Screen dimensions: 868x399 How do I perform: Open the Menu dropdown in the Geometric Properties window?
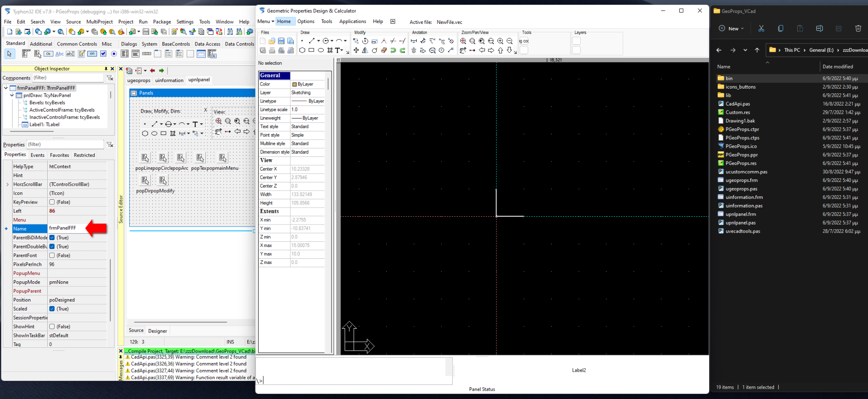click(266, 21)
